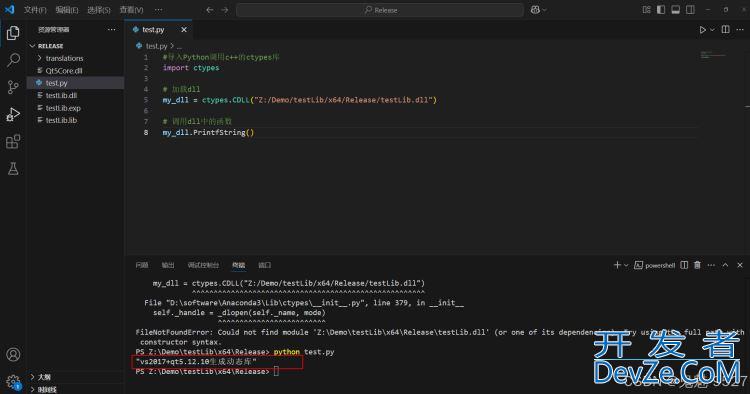750x394 pixels.
Task: Go back with the left arrow
Action: coord(210,10)
